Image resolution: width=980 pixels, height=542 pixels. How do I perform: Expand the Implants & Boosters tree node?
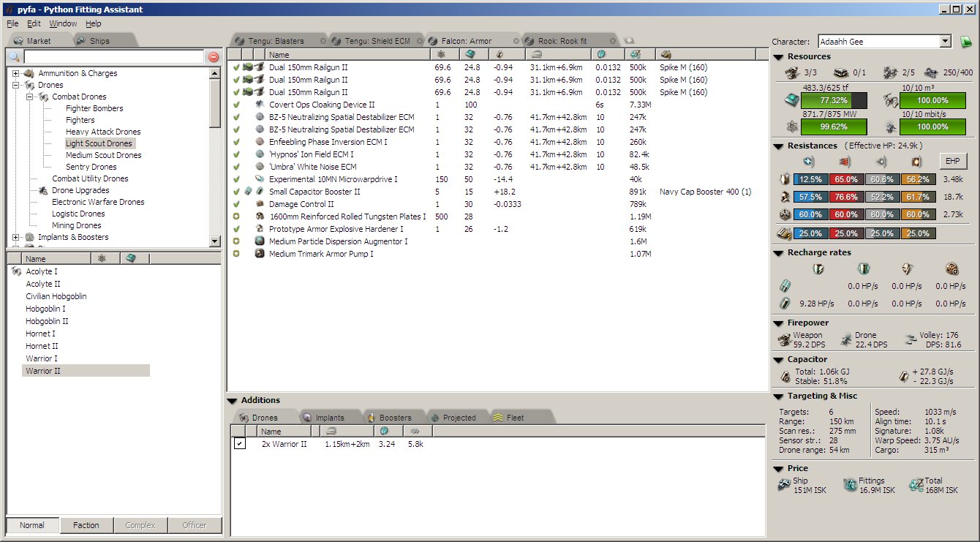click(15, 237)
